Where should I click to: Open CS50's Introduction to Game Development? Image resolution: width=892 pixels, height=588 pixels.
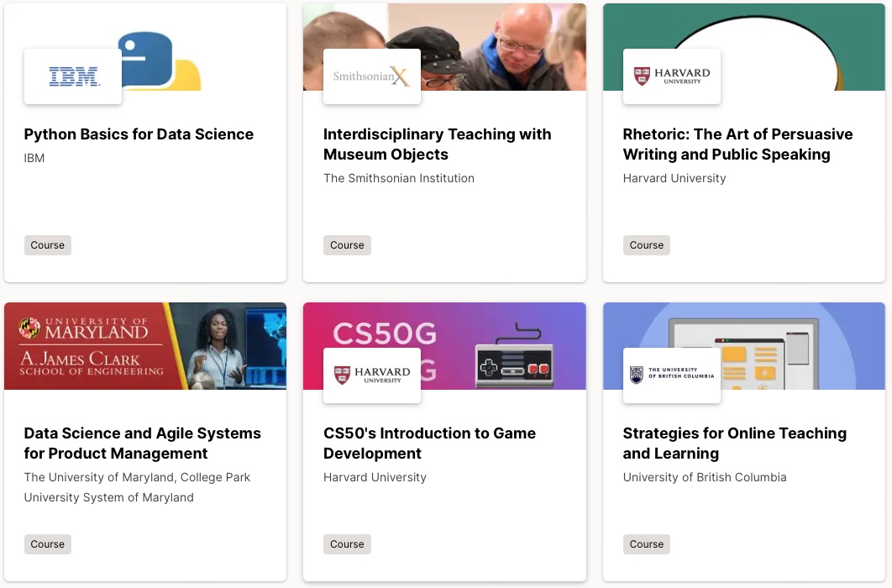[429, 443]
